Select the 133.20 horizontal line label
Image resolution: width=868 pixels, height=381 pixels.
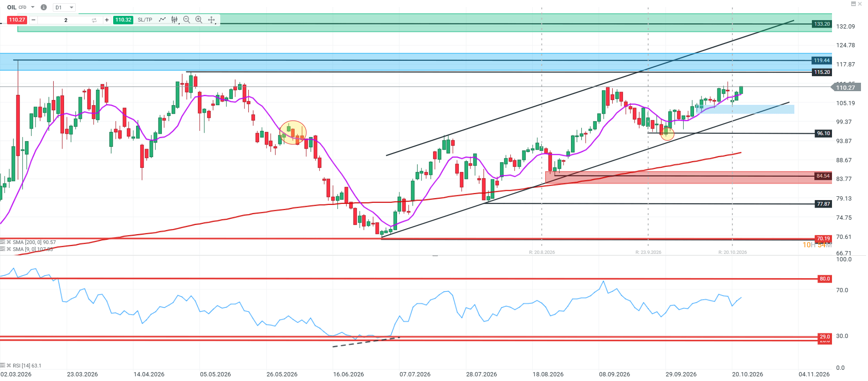click(x=822, y=24)
